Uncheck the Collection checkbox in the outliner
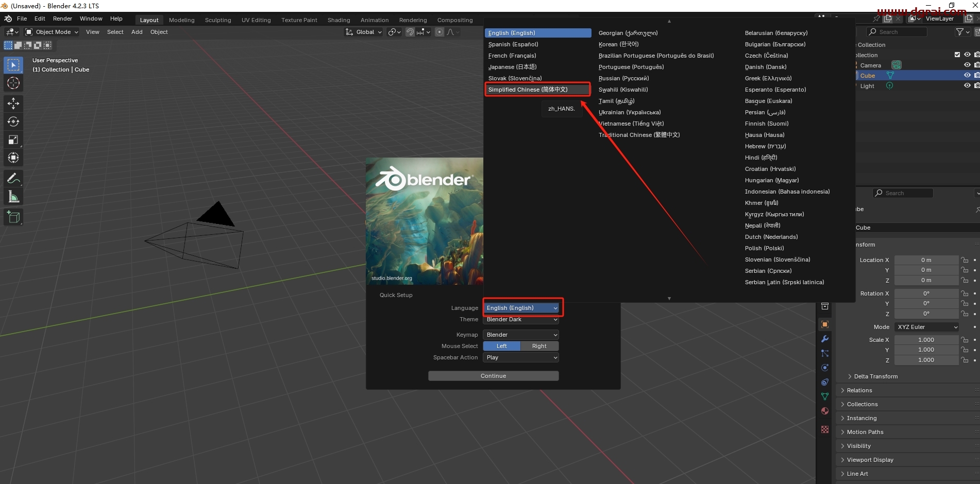 957,55
